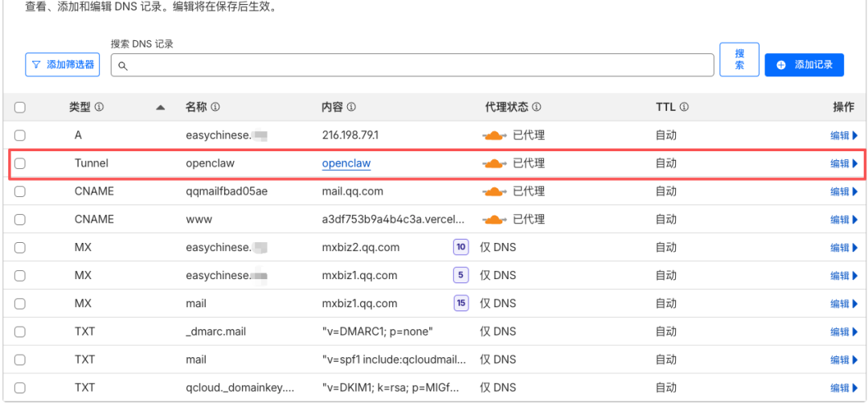Image resolution: width=868 pixels, height=403 pixels.
Task: Click the a3df753b9a4b4c3a.vercel content cell
Action: click(394, 220)
